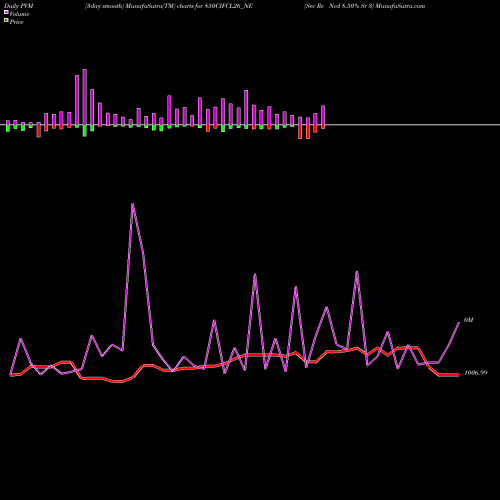Click the 0M volume value label

468,320
